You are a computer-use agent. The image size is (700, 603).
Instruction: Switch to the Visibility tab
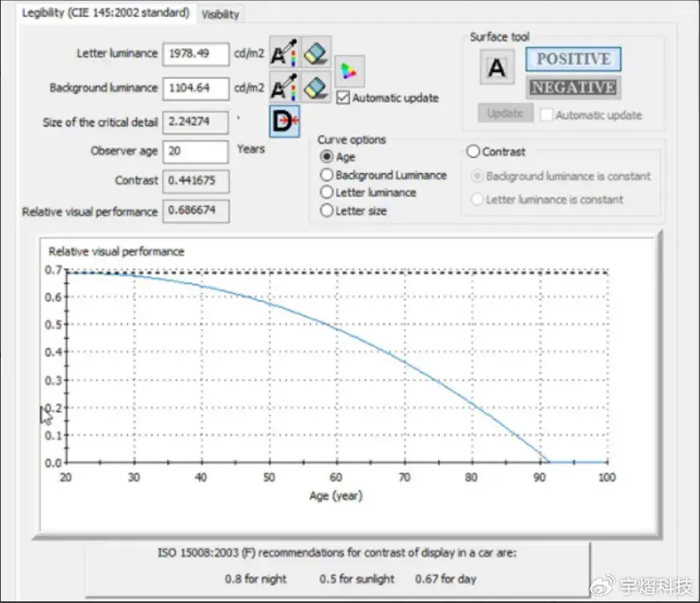(x=220, y=14)
